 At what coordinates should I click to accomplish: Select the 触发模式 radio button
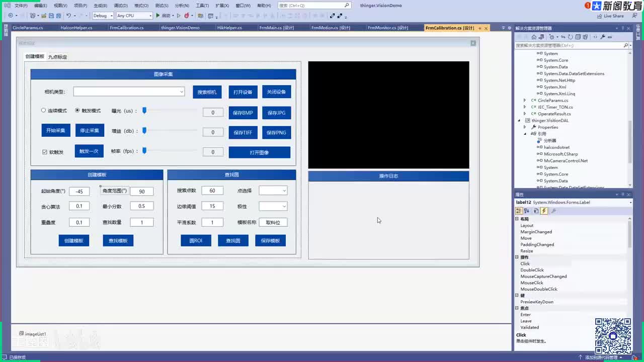tap(77, 110)
